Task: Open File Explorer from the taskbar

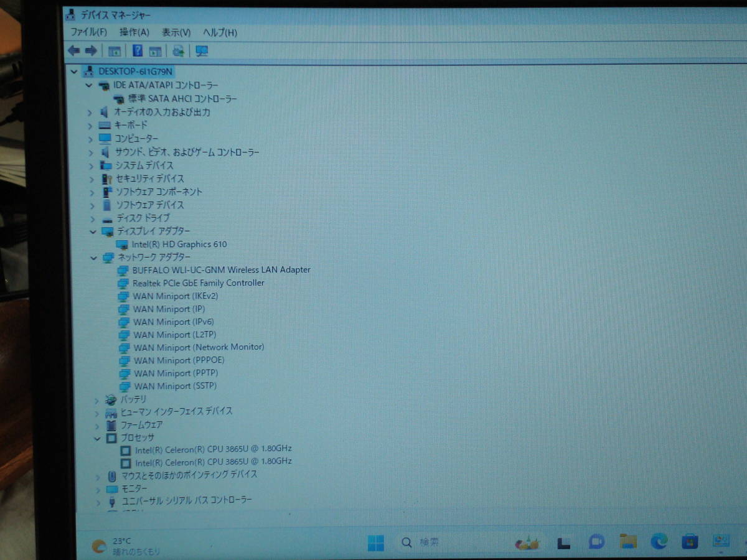Action: (627, 542)
